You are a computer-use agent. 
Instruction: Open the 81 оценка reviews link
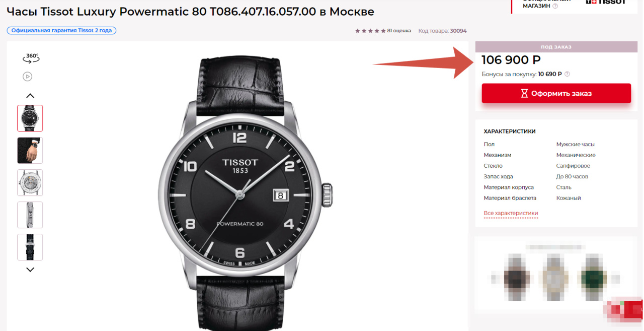(399, 31)
